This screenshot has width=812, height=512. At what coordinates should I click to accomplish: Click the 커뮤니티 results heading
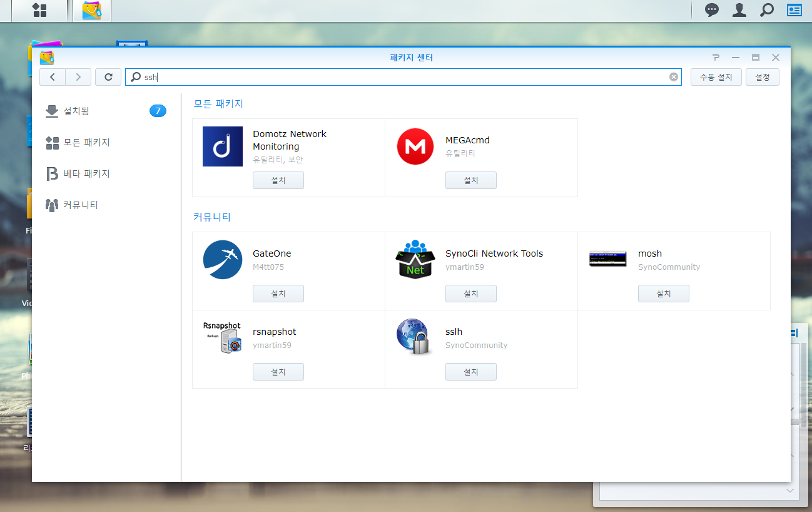pos(212,217)
